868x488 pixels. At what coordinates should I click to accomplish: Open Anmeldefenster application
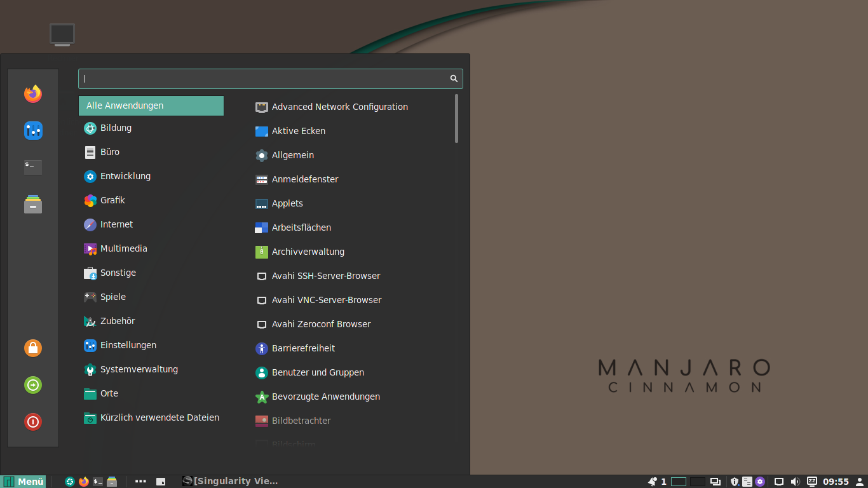[x=351, y=179]
